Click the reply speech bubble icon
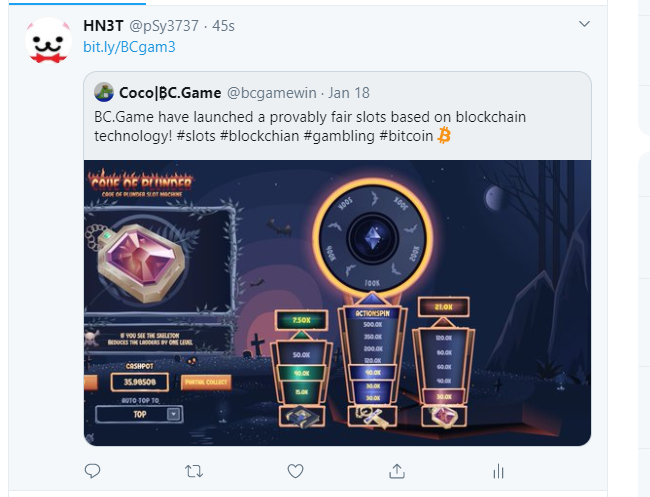The height and width of the screenshot is (497, 650). (x=92, y=471)
